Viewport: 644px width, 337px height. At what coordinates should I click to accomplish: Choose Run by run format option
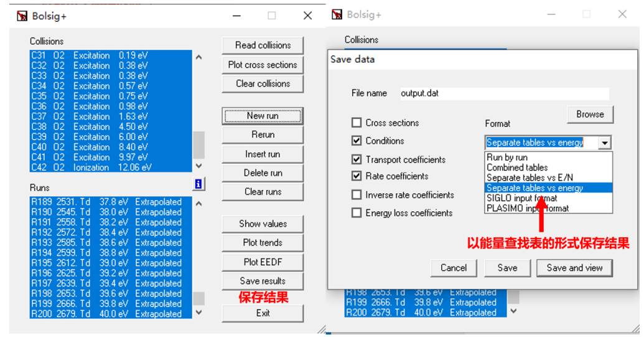point(548,158)
